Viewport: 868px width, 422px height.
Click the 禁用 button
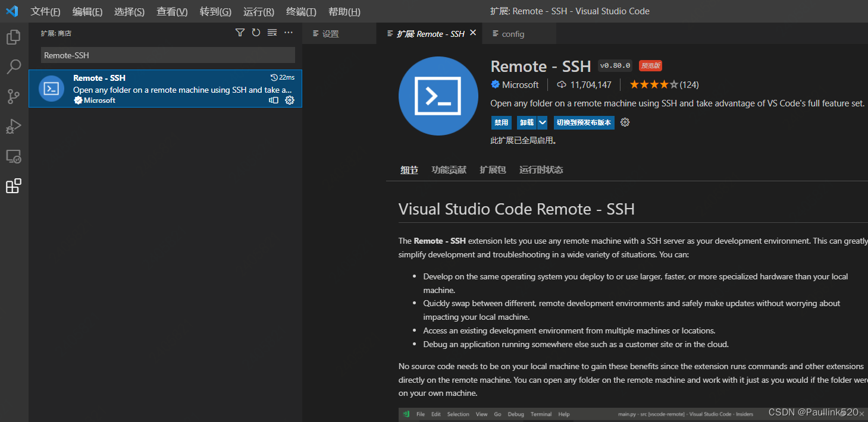click(x=501, y=122)
